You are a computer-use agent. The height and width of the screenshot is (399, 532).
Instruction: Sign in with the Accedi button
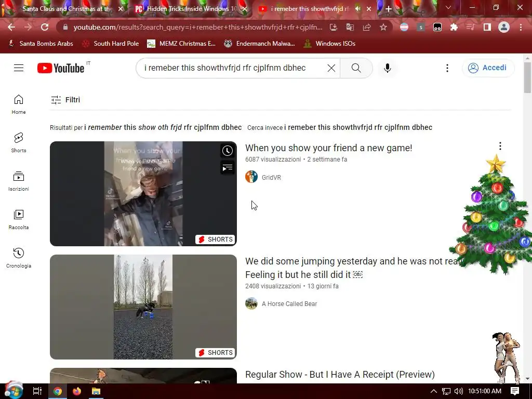[x=488, y=68]
